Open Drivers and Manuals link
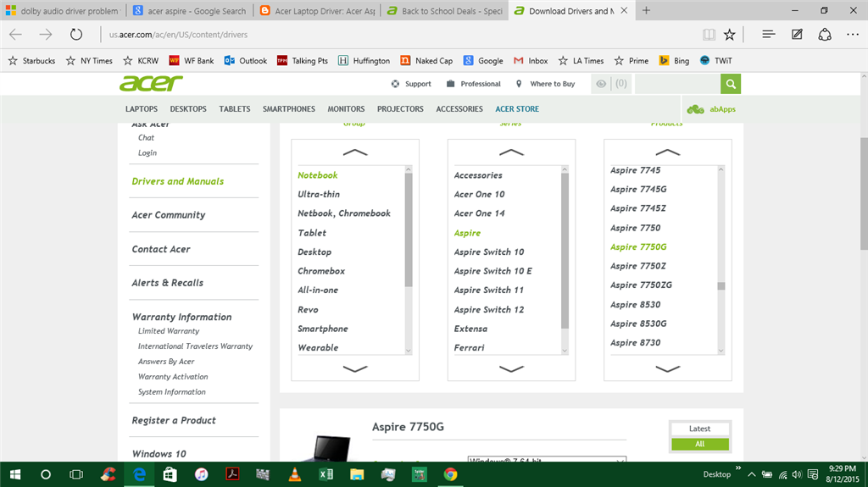This screenshot has height=487, width=868. pyautogui.click(x=178, y=181)
